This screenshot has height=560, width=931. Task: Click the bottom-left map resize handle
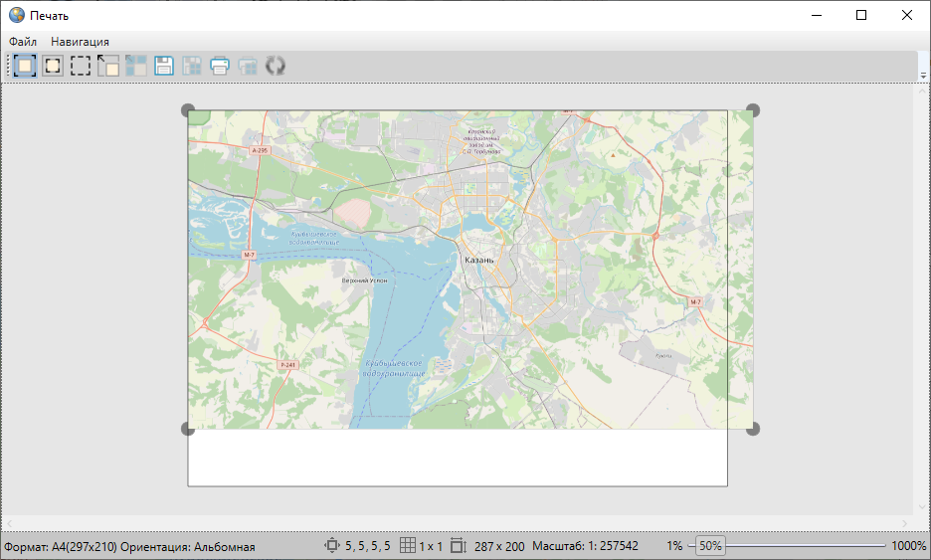coord(188,429)
